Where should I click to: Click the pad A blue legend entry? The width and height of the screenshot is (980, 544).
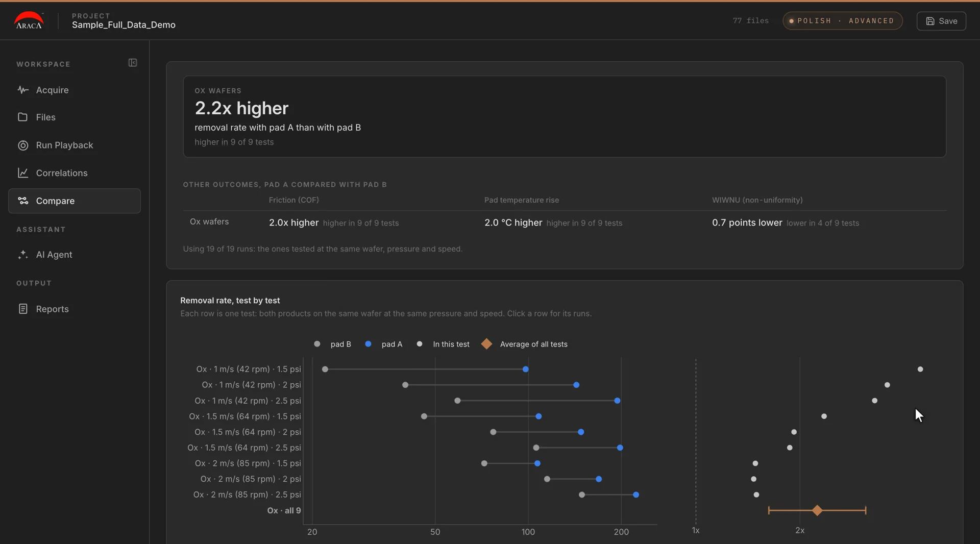tap(384, 344)
